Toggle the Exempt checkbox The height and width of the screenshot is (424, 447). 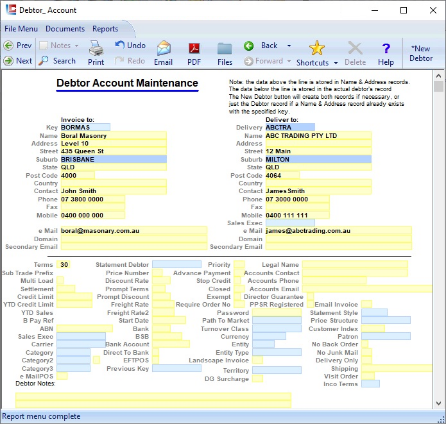coord(237,296)
